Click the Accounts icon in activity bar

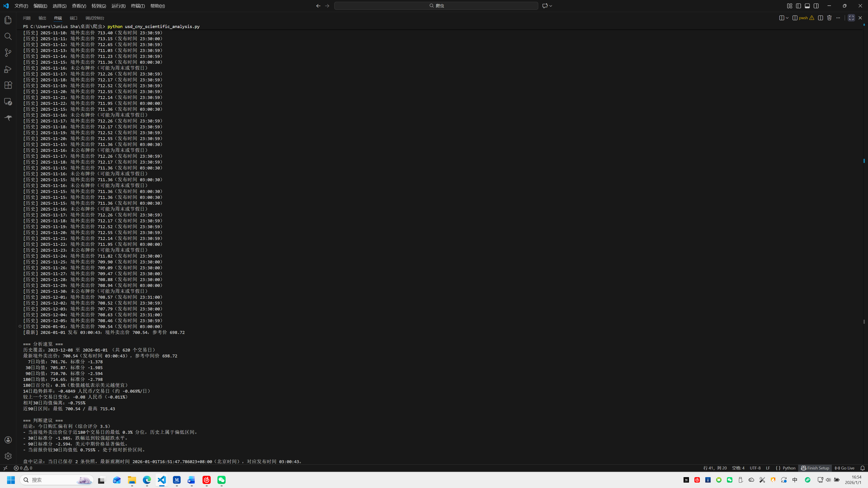8,440
